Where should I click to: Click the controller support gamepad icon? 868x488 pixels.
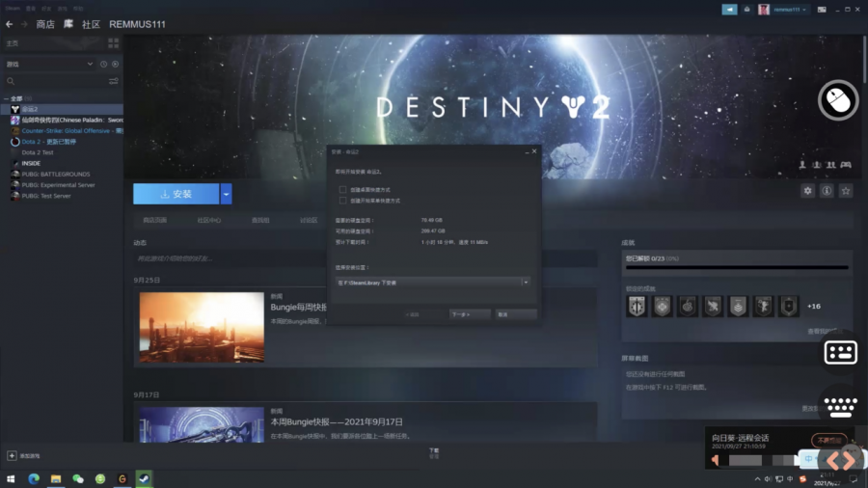click(846, 164)
